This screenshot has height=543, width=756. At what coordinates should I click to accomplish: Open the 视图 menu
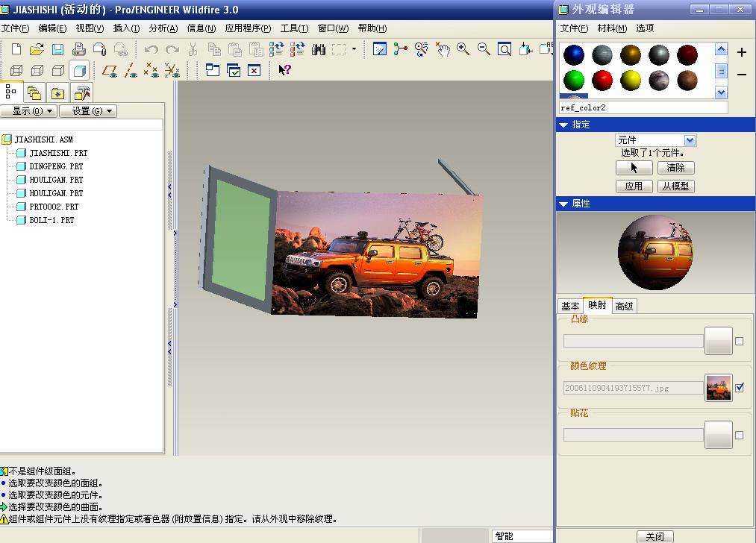click(90, 28)
